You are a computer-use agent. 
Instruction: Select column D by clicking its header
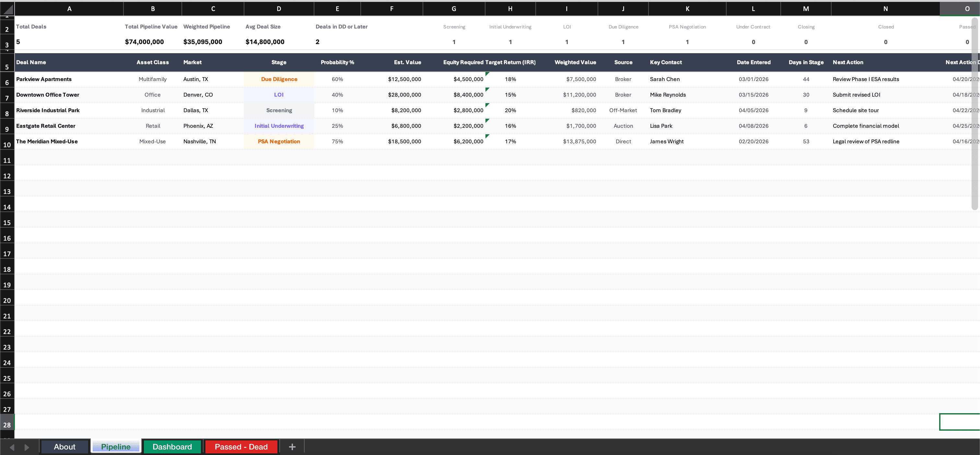pyautogui.click(x=278, y=8)
